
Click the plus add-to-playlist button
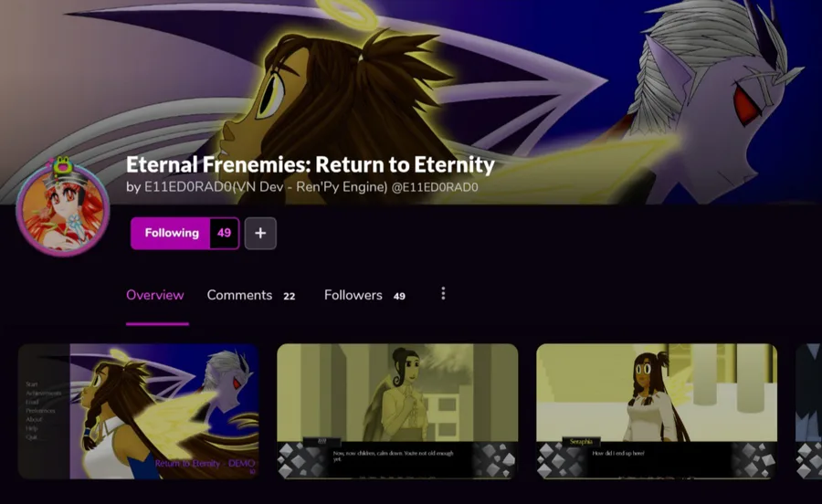(260, 233)
